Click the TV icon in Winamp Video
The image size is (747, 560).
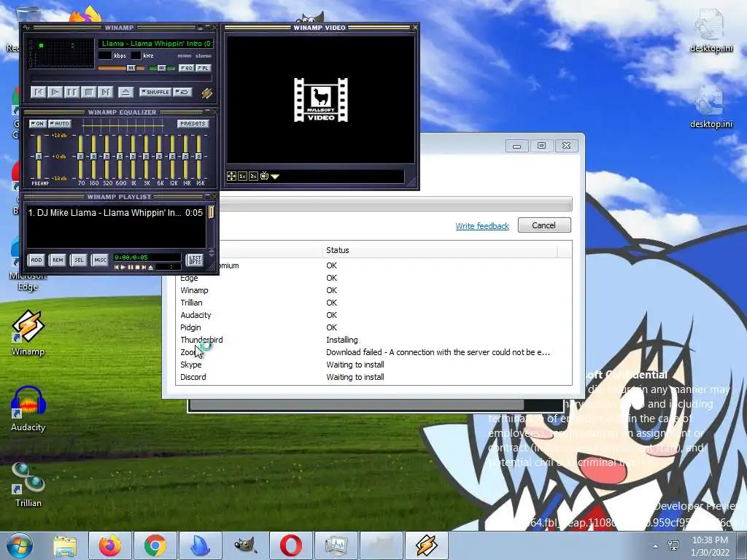[264, 176]
